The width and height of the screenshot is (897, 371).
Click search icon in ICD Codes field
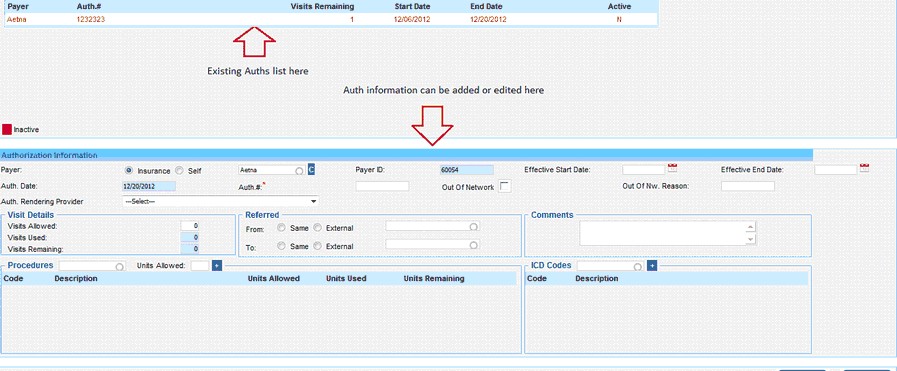click(638, 267)
